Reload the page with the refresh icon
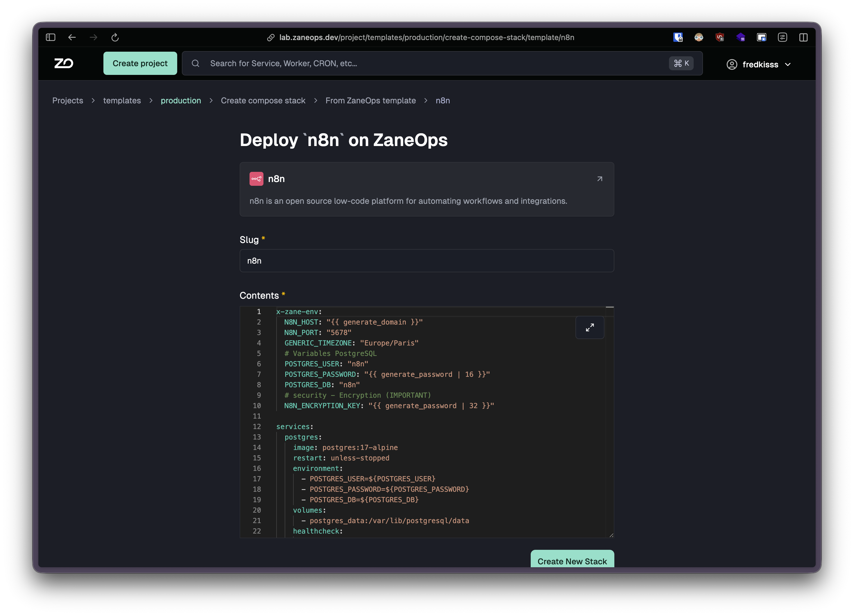The image size is (854, 616). point(115,37)
